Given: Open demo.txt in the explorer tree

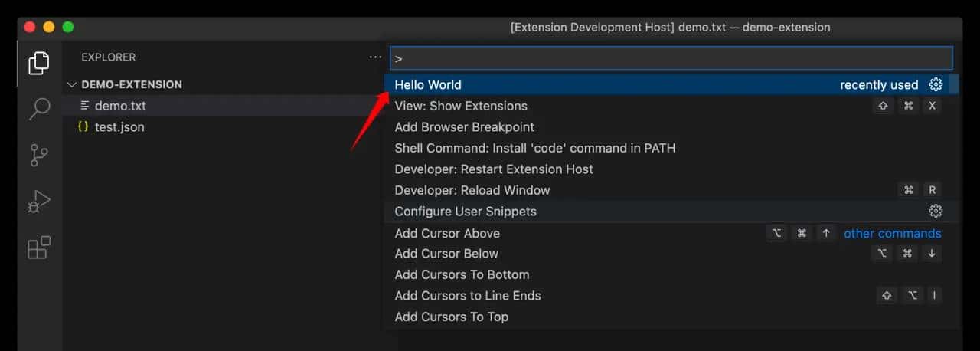Looking at the screenshot, I should tap(120, 106).
